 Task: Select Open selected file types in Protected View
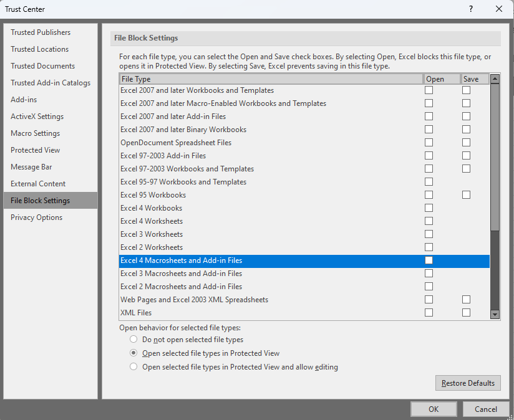(x=133, y=353)
